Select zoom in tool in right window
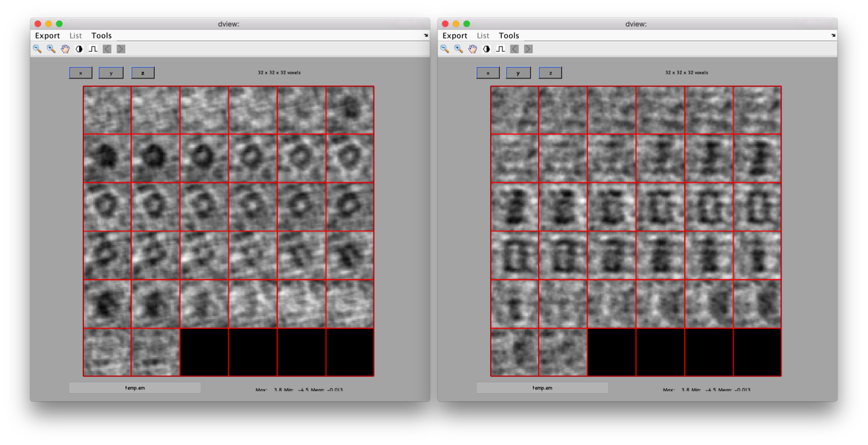This screenshot has width=868, height=445. [x=459, y=49]
